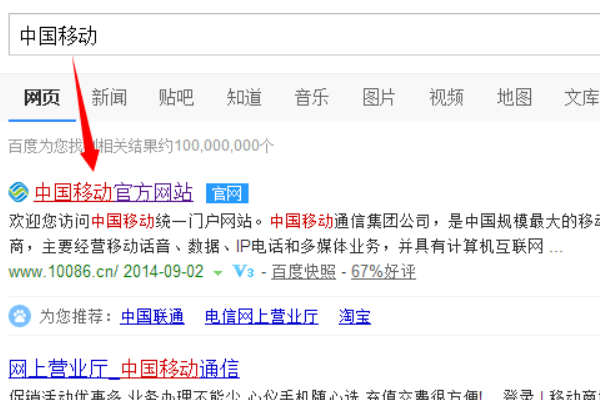Click the blue 官网 badge

(227, 192)
